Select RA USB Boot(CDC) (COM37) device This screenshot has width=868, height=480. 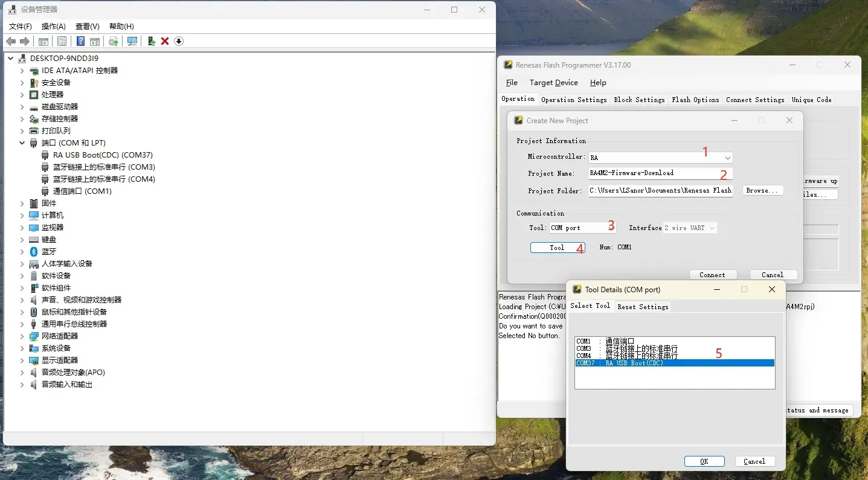point(103,155)
